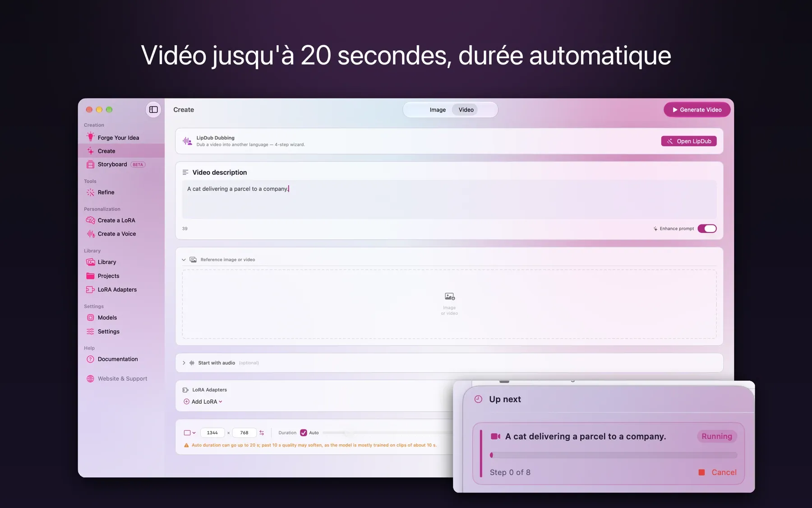812x508 pixels.
Task: Click the Enhance prompt sparkle icon
Action: 655,228
